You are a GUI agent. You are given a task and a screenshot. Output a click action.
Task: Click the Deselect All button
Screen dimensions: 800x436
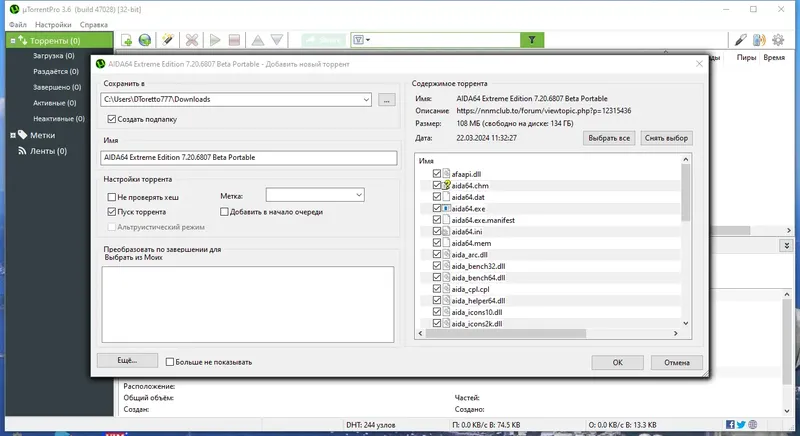(666, 138)
